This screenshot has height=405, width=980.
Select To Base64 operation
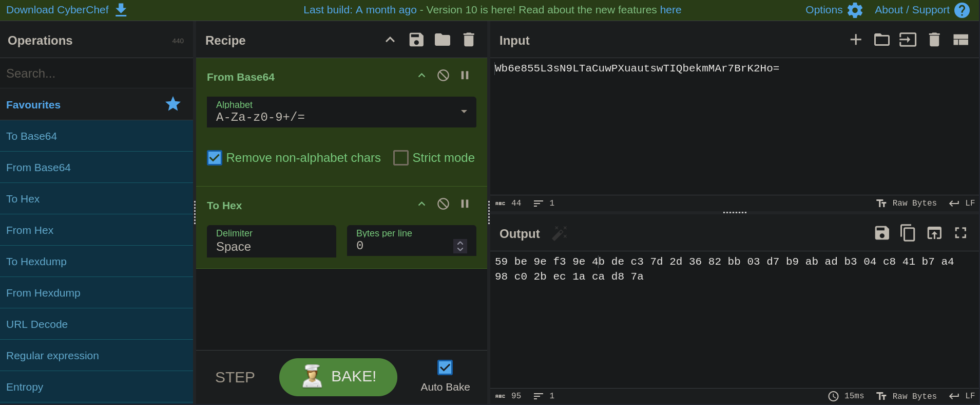coord(97,136)
